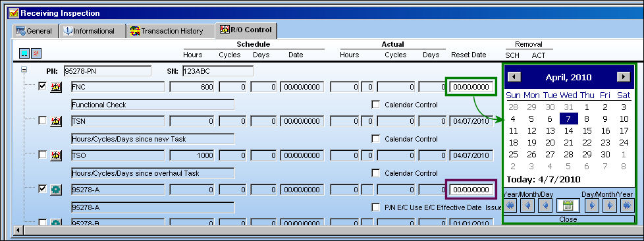
Task: Check P/N E/C Use E/C Effective Date
Action: pos(375,207)
